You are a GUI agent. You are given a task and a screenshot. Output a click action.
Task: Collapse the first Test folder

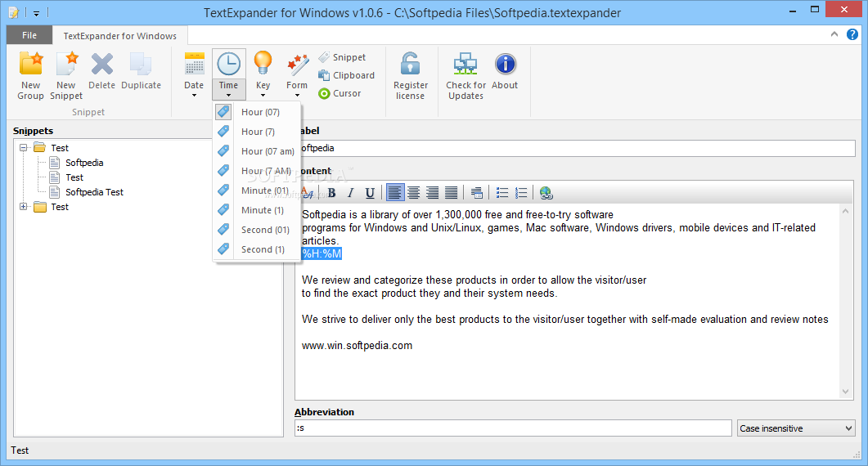click(23, 148)
